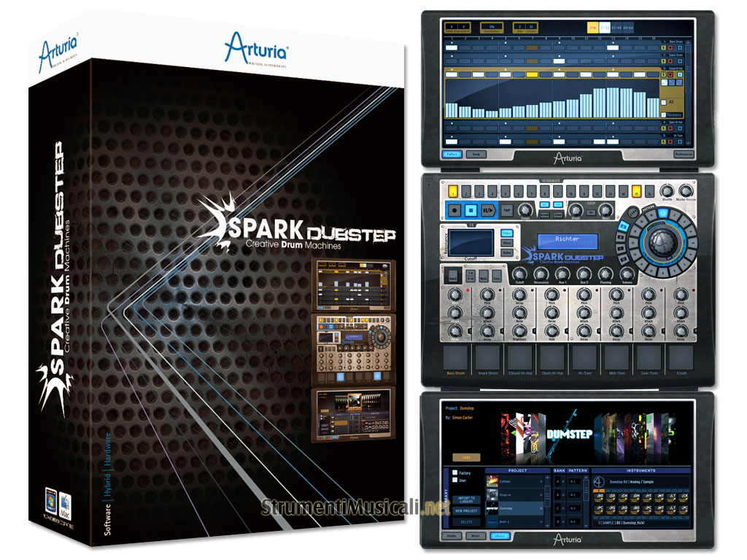The width and height of the screenshot is (747, 560).
Task: Switch to the Song tab
Action: pyautogui.click(x=475, y=155)
